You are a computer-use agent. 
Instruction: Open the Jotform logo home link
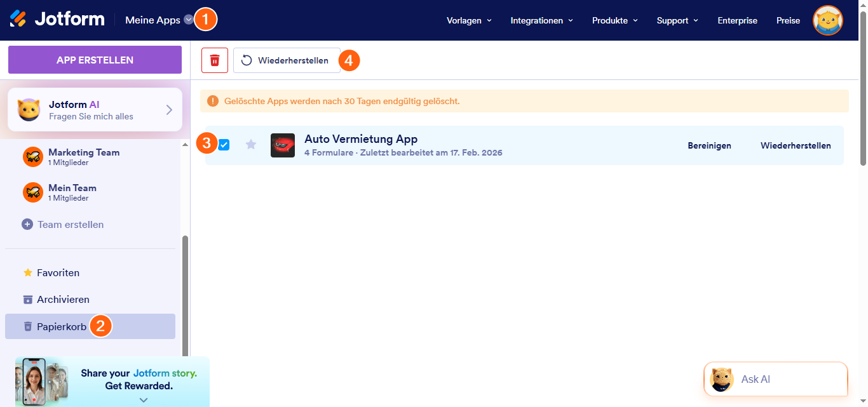(x=57, y=19)
